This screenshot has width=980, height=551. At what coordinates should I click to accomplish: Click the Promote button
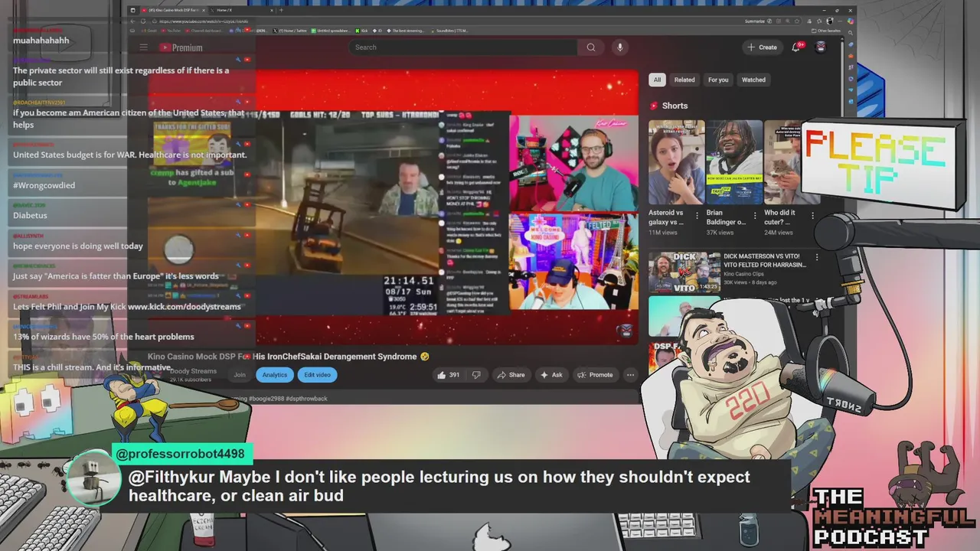coord(595,375)
